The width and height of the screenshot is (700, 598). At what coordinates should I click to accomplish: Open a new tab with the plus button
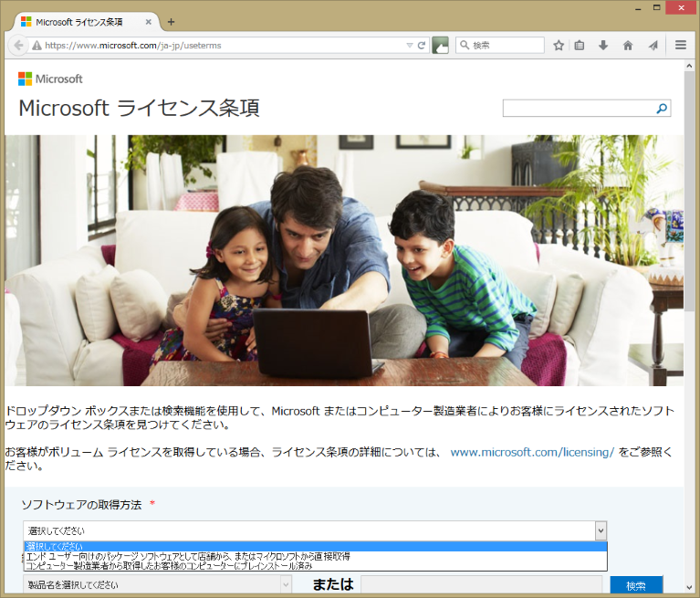coord(171,22)
